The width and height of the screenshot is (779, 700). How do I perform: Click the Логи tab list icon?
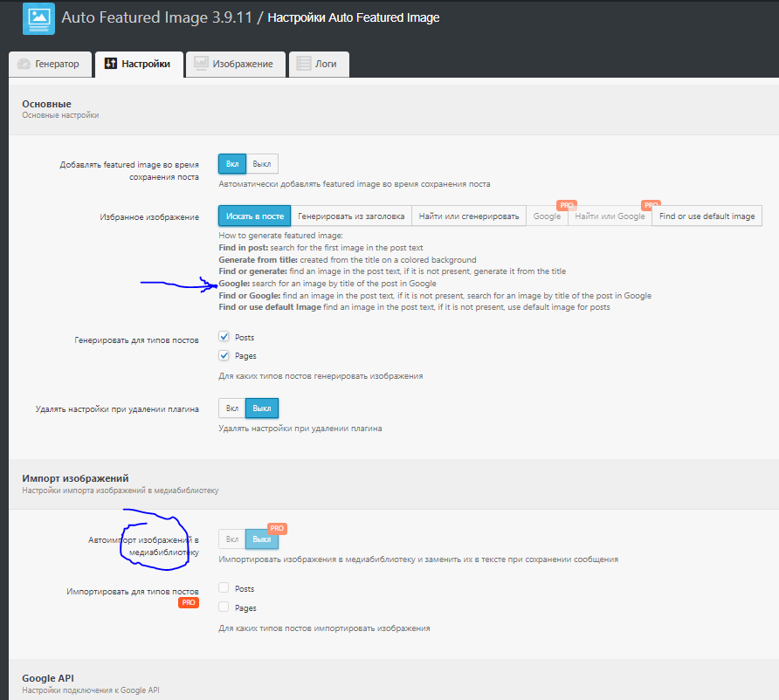(x=304, y=64)
